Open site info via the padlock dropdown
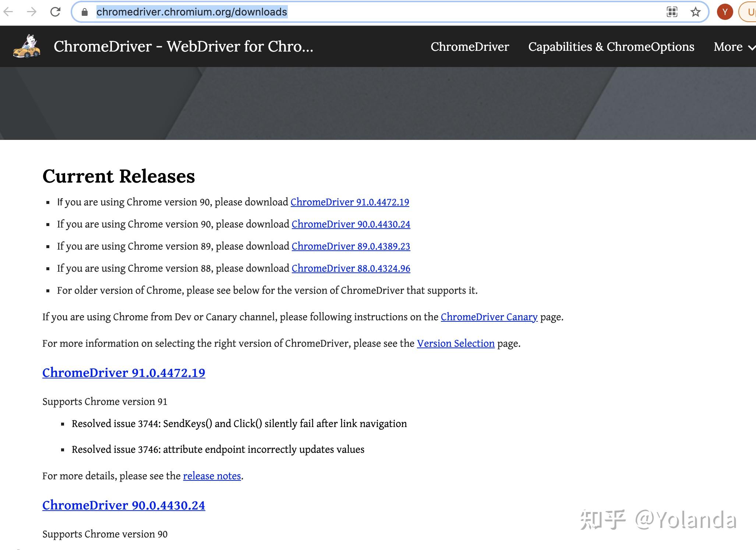The height and width of the screenshot is (550, 756). coord(84,11)
